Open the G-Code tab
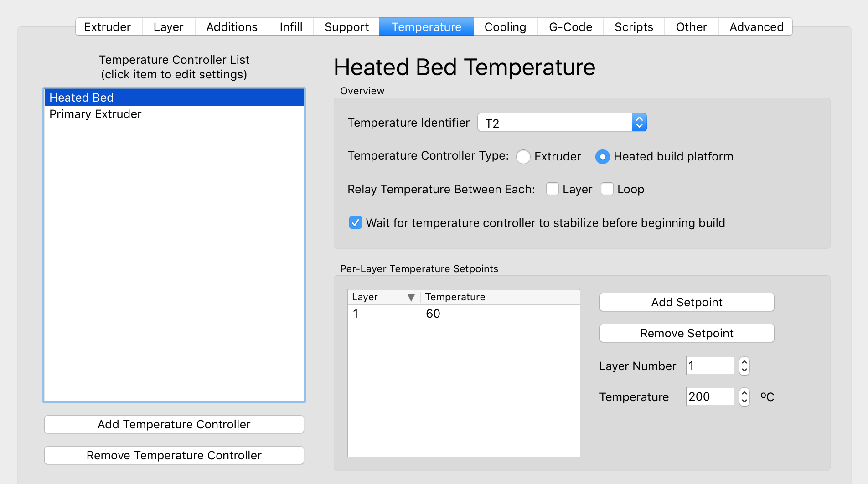868x484 pixels. tap(570, 27)
